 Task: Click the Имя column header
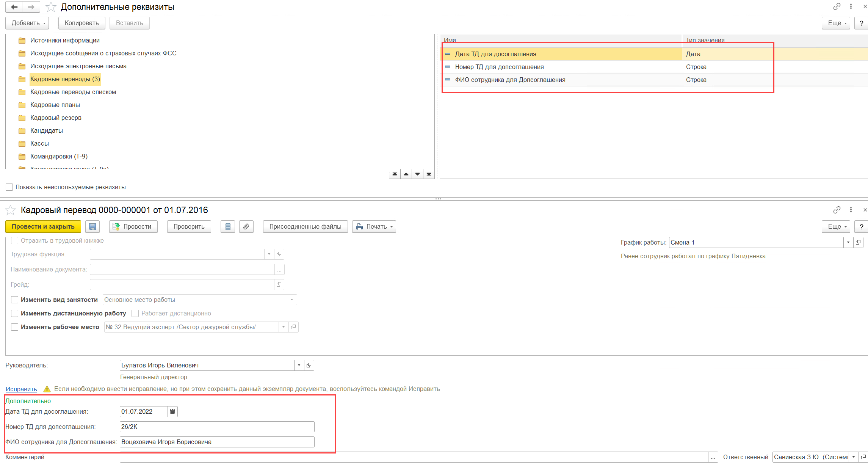(561, 40)
